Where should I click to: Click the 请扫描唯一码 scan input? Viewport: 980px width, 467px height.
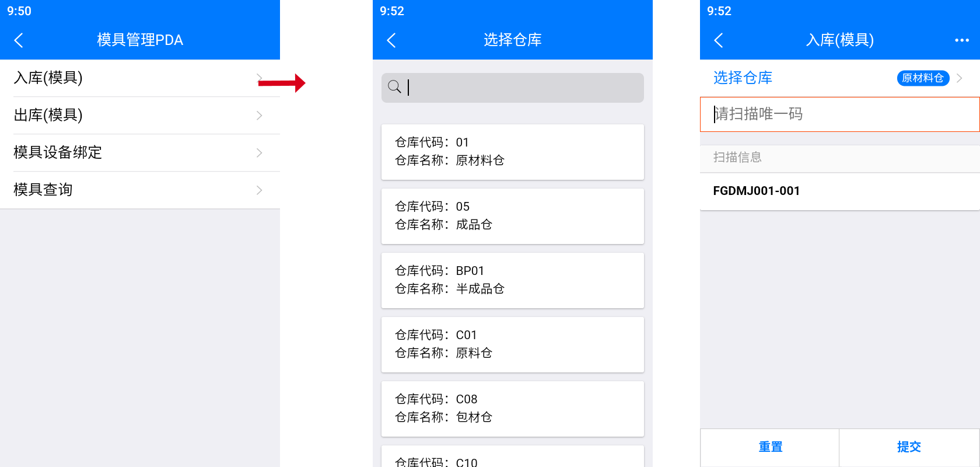(x=840, y=114)
